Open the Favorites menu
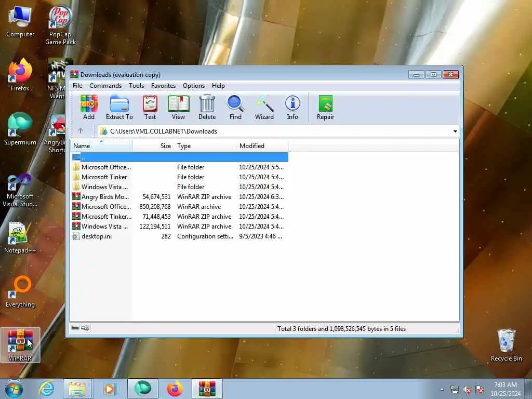Screen dimensions: 532x399 163,86
